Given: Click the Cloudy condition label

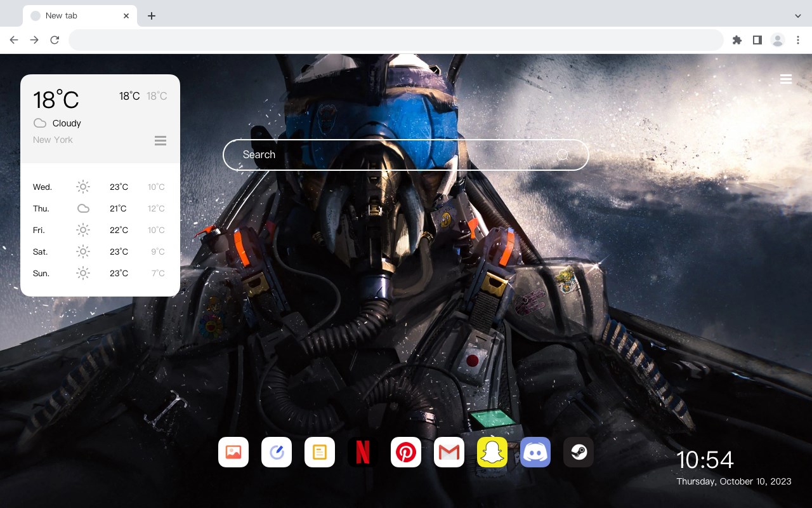Looking at the screenshot, I should 67,123.
